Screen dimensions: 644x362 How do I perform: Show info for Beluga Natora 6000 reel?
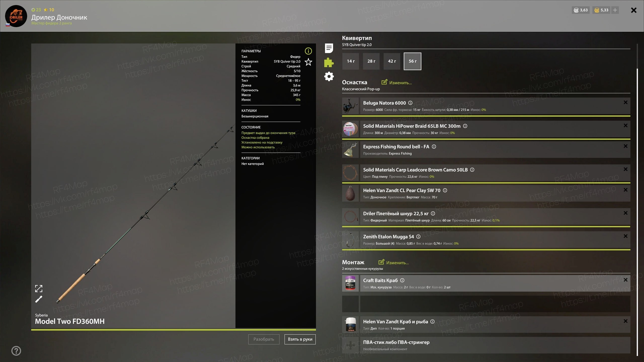click(410, 103)
